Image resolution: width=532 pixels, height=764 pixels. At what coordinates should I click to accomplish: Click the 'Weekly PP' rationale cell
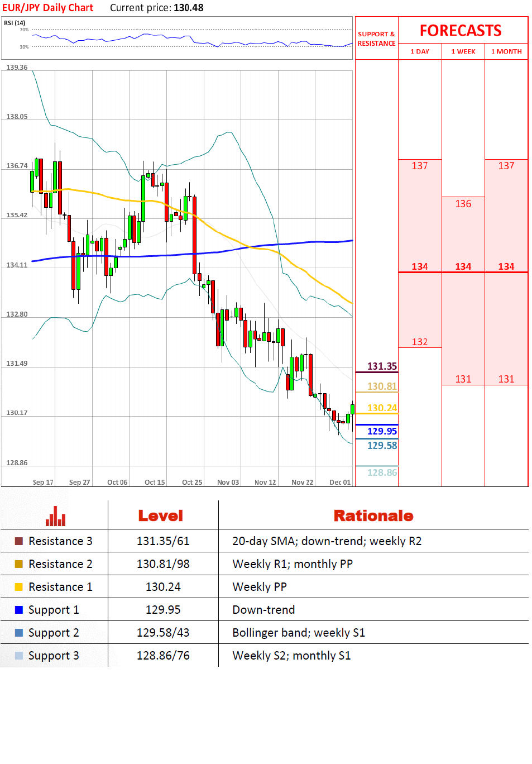pos(260,587)
